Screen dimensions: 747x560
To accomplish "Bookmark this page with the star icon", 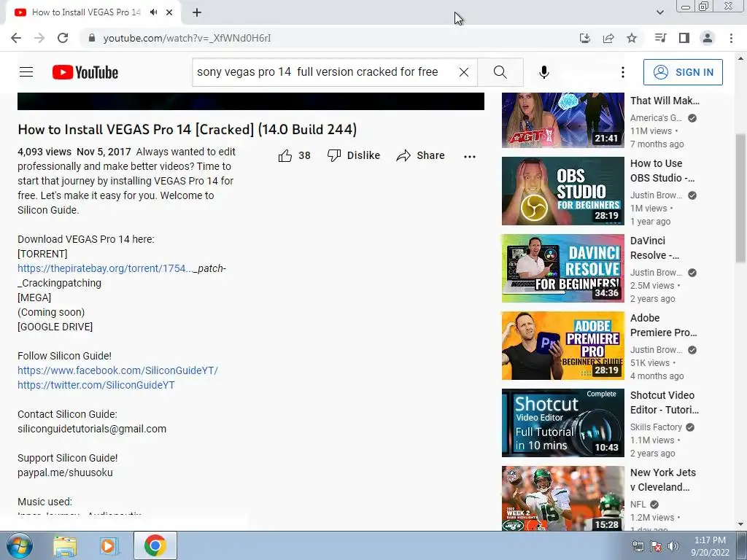I will point(632,38).
